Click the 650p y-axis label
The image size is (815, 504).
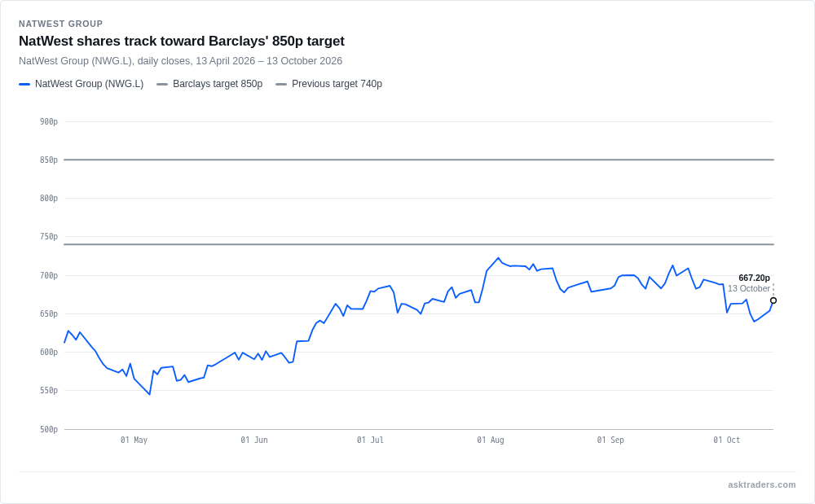(49, 314)
